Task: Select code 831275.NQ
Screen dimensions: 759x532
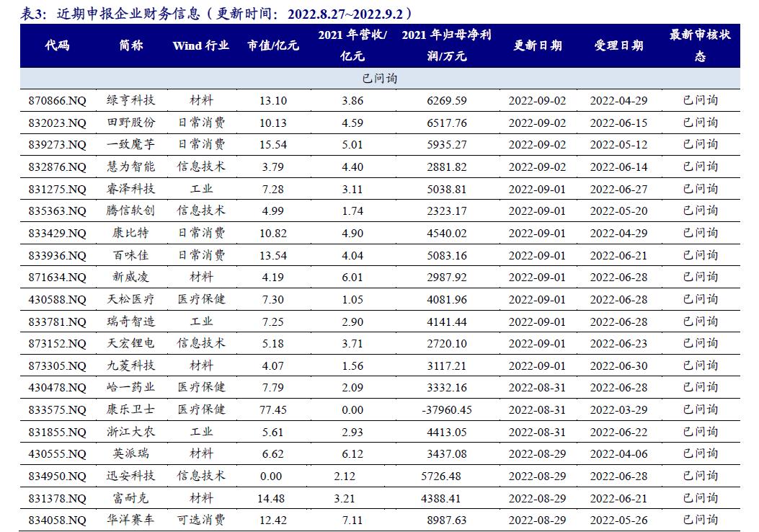Action: point(57,190)
